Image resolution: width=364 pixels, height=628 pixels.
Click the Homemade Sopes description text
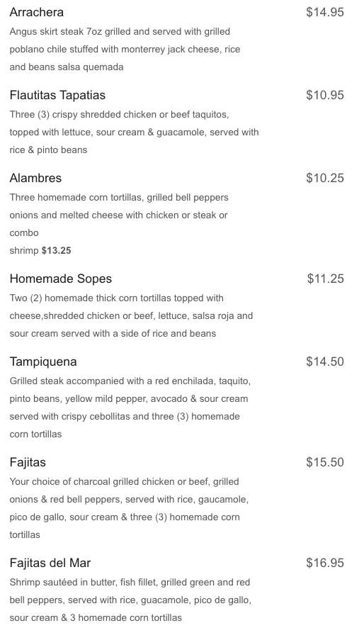131,316
